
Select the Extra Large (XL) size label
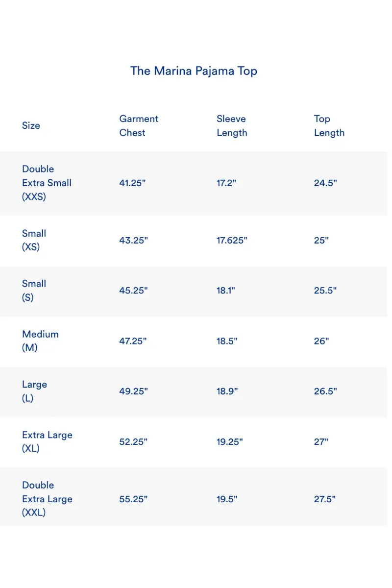47,441
